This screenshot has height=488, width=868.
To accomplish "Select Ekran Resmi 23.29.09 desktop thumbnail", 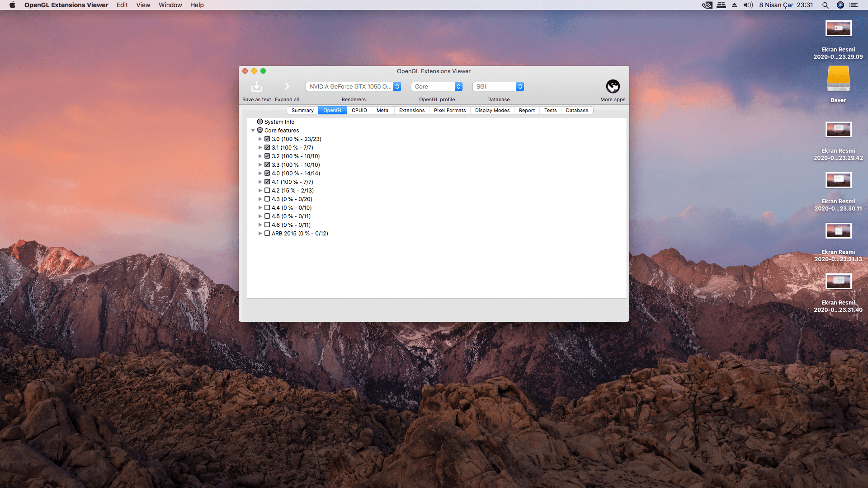I will click(x=838, y=29).
